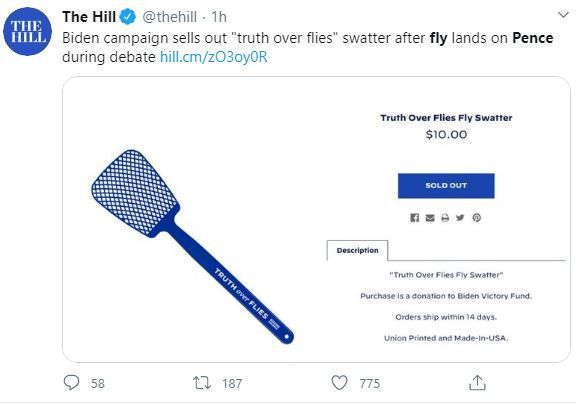Click the SOLD OUT button
The height and width of the screenshot is (405, 576).
point(446,186)
